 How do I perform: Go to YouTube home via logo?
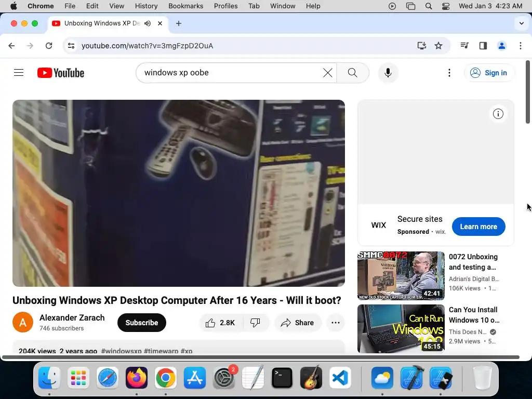[61, 73]
